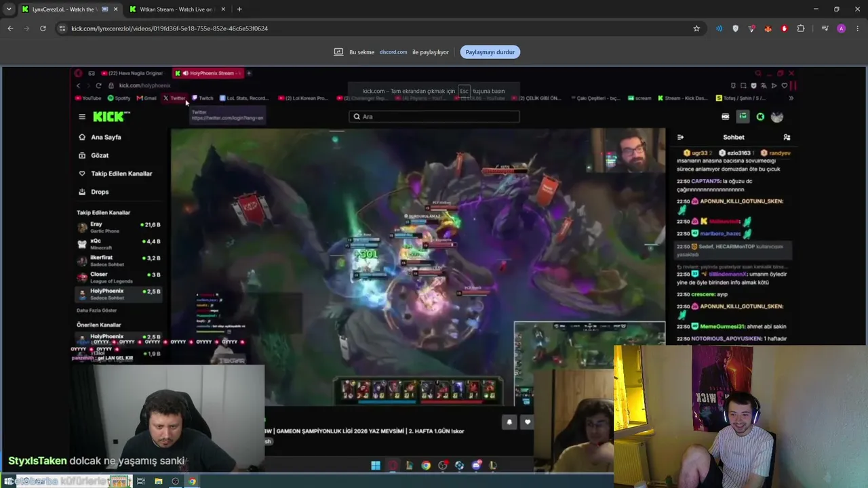Switch to the Wtkan Stream tab

[x=176, y=9]
